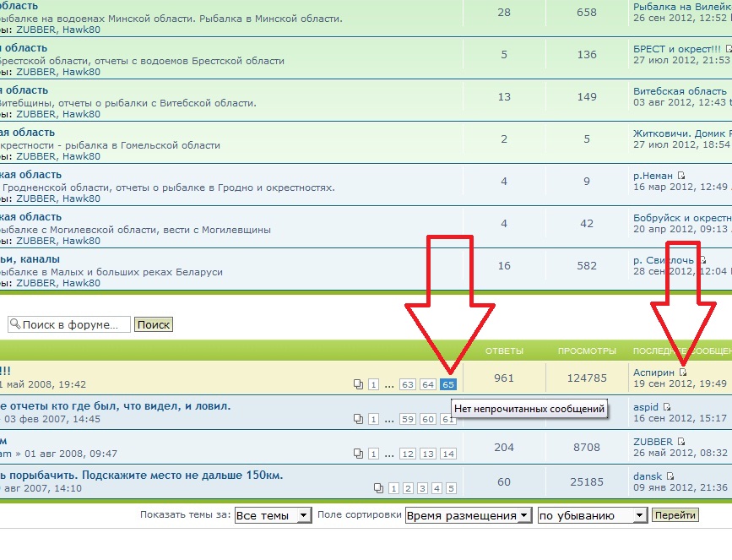The image size is (732, 560).
Task: Open latest post icon after БРЕСТ и окрест!!!
Action: click(728, 49)
